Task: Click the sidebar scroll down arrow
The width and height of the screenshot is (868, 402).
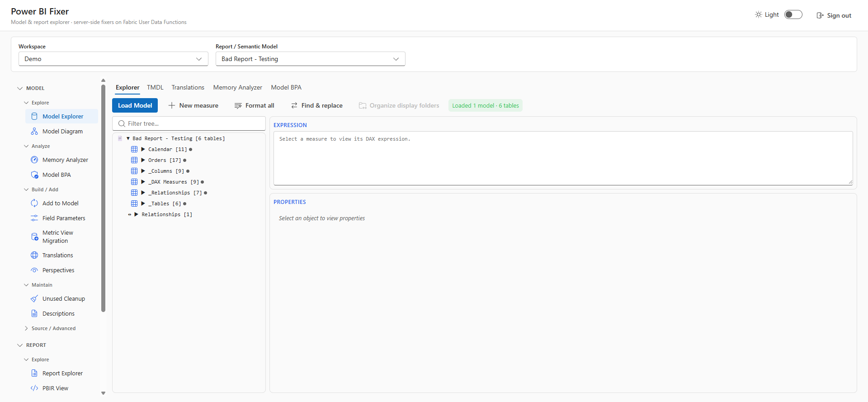Action: click(x=103, y=393)
